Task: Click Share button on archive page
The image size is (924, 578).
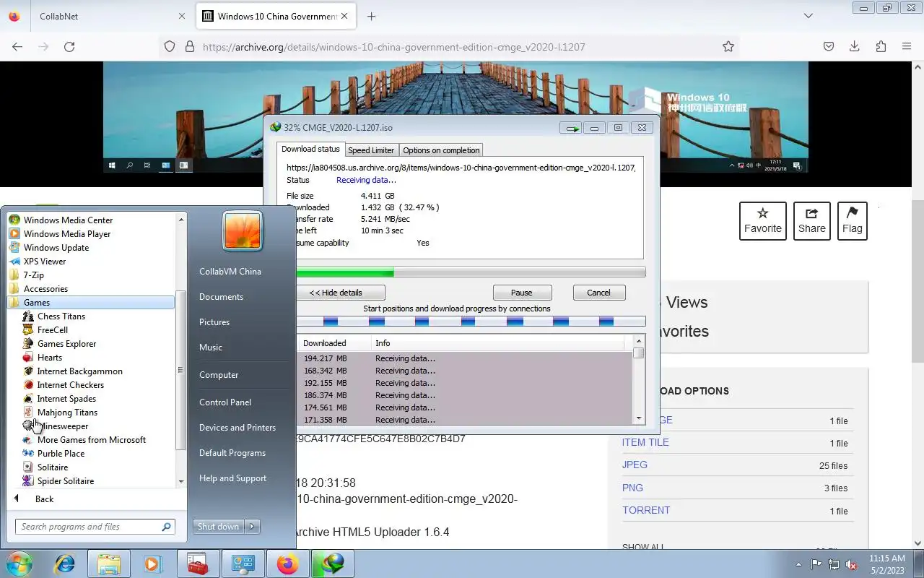Action: point(812,221)
